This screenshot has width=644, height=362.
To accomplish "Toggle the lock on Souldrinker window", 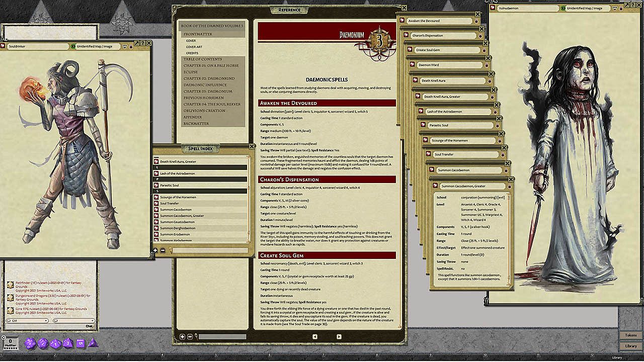I will (131, 46).
